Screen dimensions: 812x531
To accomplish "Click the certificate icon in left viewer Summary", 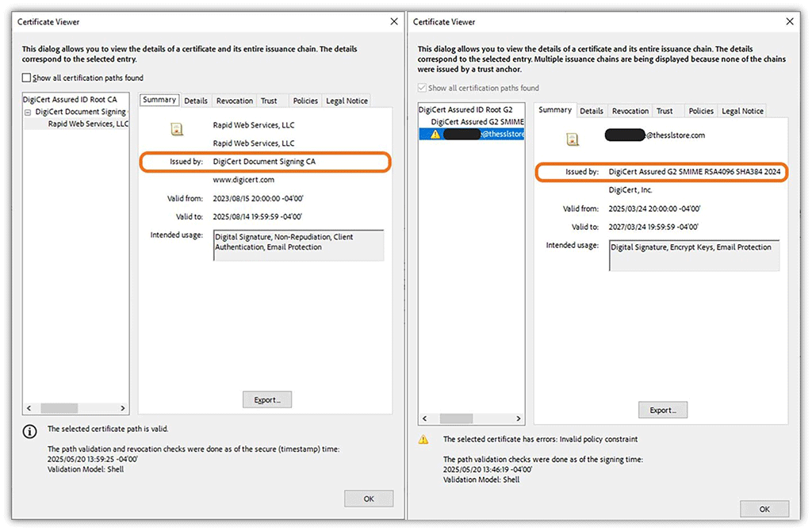I will coord(177,129).
